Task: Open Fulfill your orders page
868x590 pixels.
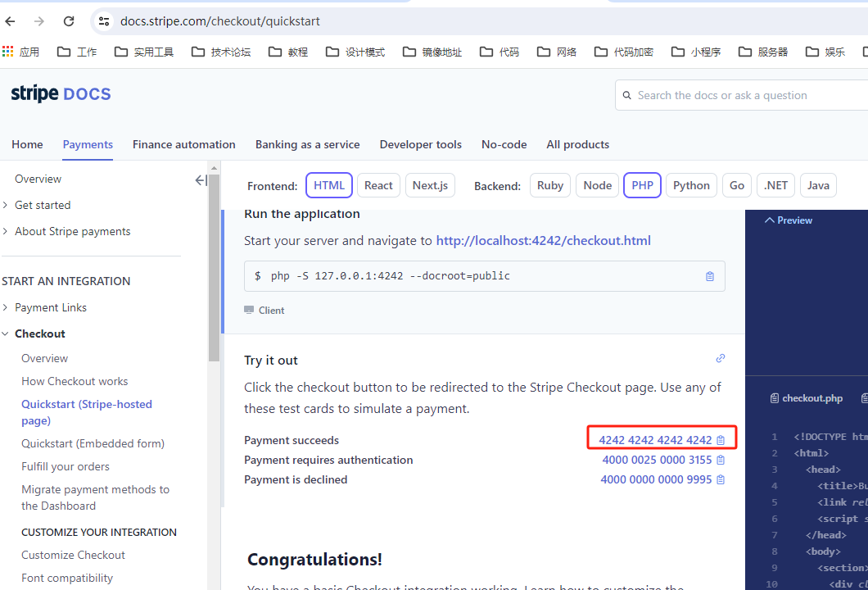Action: point(66,466)
